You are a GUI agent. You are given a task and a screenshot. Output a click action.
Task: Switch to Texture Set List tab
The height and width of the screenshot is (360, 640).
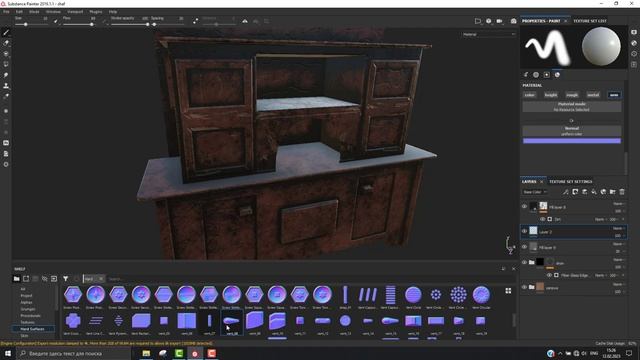pyautogui.click(x=590, y=21)
